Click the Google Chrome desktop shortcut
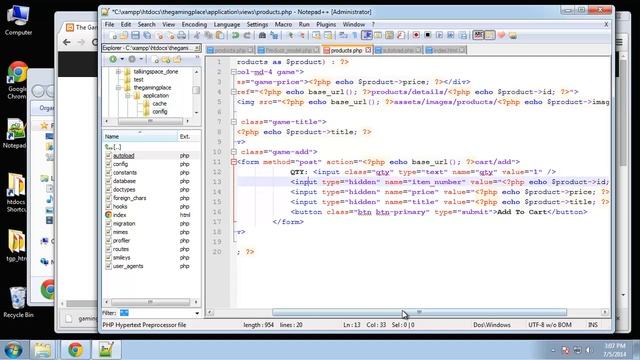The image size is (640, 360). pos(17,80)
